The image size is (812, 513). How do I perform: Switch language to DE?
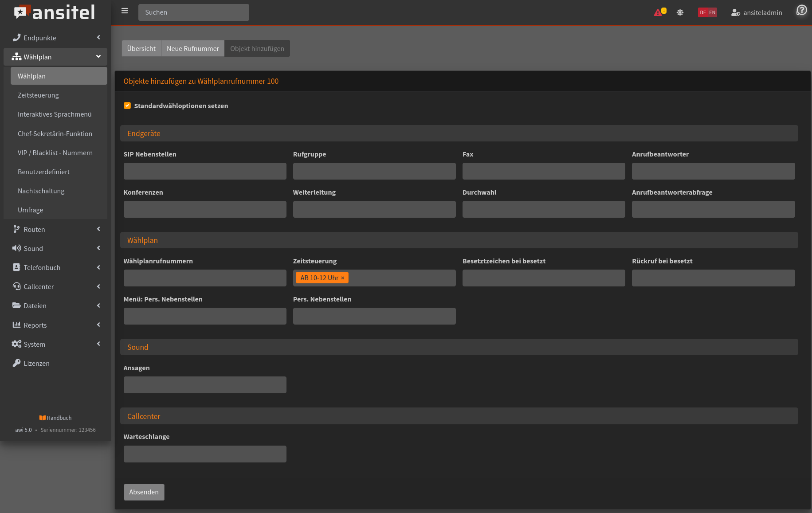703,12
